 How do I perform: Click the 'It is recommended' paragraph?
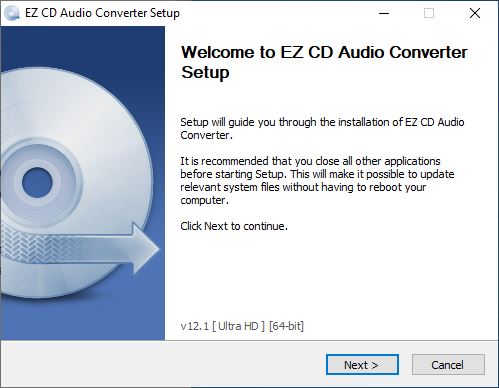tap(317, 181)
